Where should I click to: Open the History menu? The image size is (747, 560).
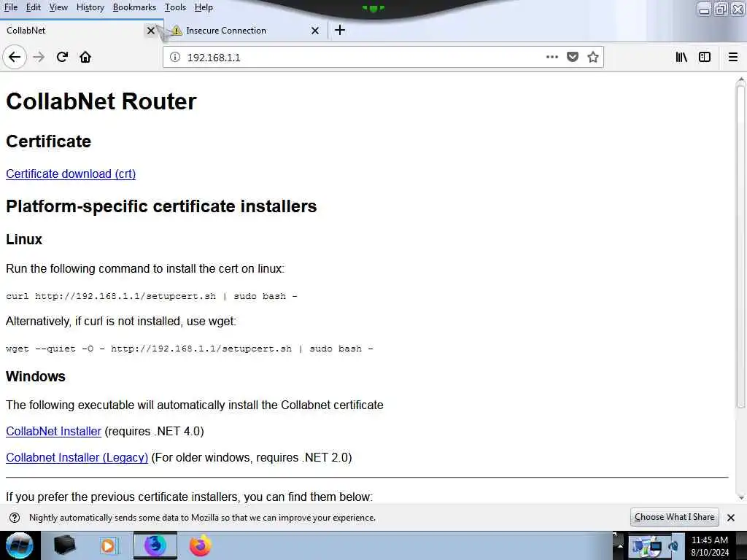point(90,7)
